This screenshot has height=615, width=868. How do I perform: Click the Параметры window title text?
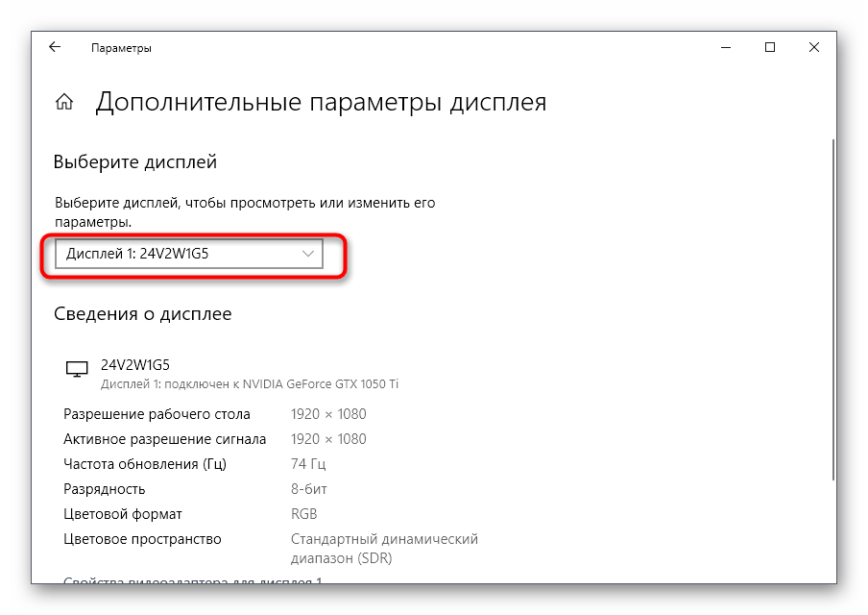[121, 47]
